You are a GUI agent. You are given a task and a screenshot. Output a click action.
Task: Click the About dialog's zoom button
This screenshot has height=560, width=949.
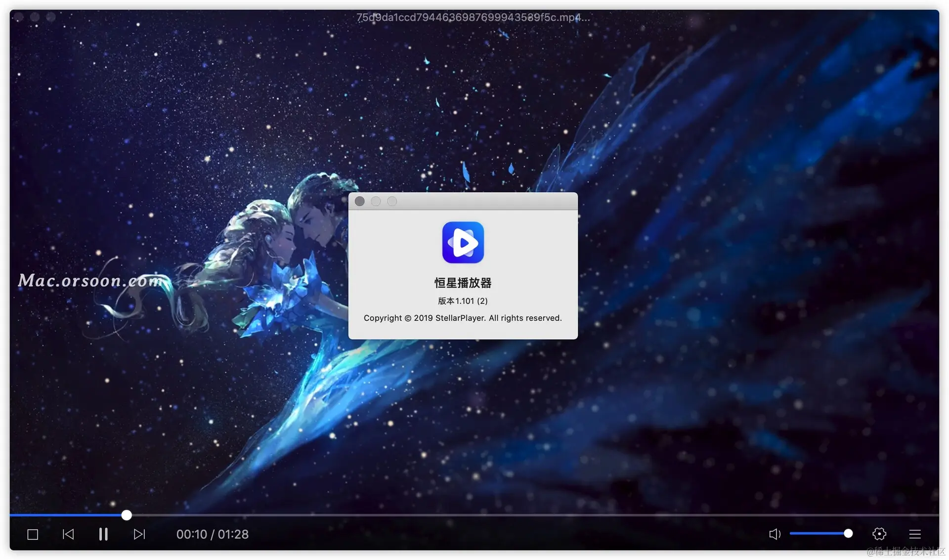click(392, 201)
